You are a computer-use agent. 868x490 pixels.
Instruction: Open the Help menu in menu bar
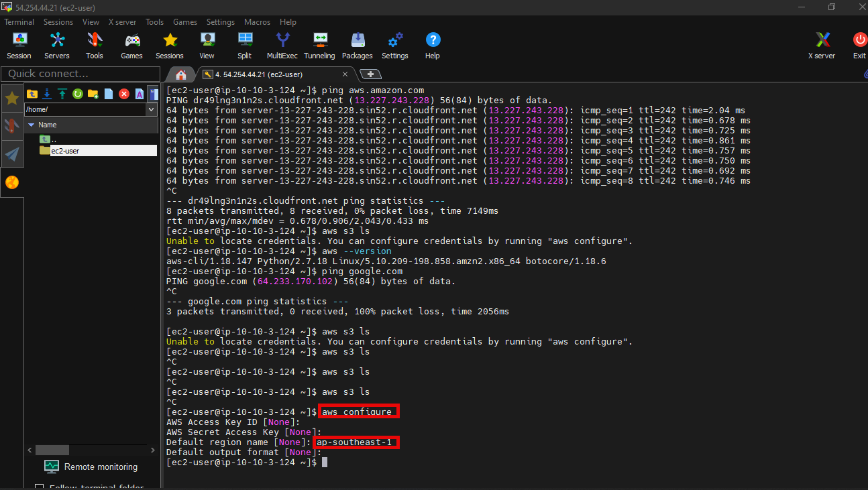click(x=288, y=22)
